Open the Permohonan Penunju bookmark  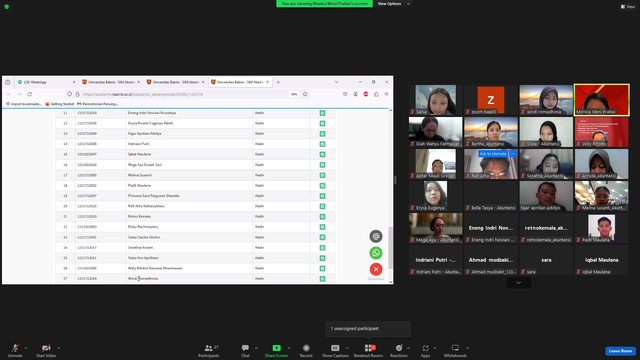[98, 104]
